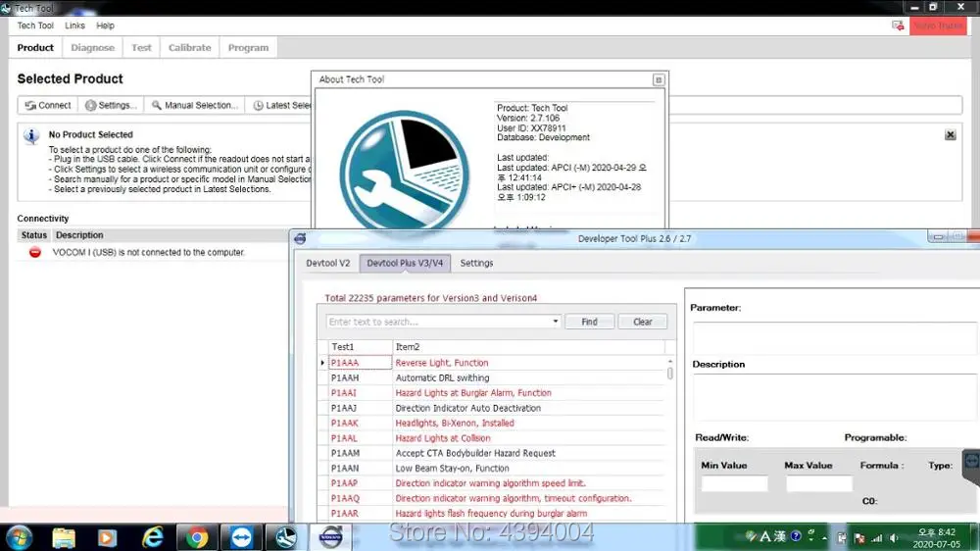Select parameter code P1AAK
The width and height of the screenshot is (980, 551).
[x=344, y=423]
